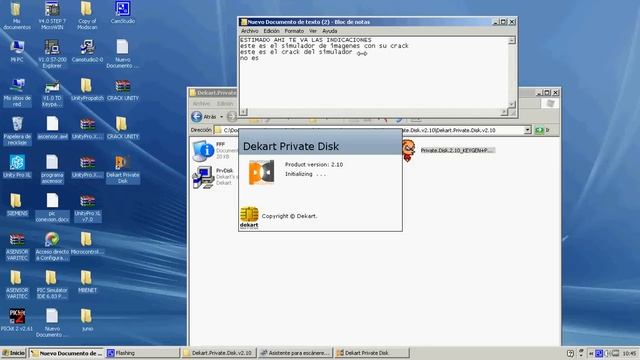
Task: Select pic conexion.docx file
Action: click(x=52, y=208)
